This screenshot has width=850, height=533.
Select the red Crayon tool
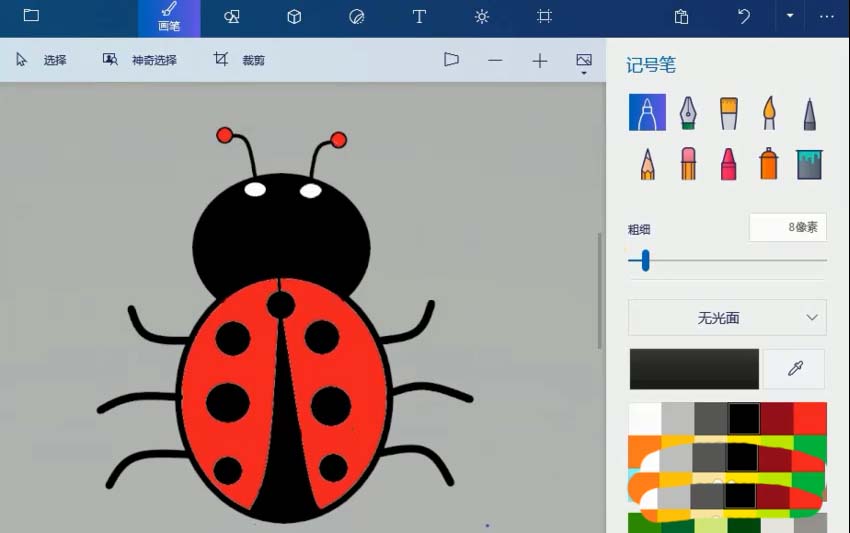[x=728, y=163]
